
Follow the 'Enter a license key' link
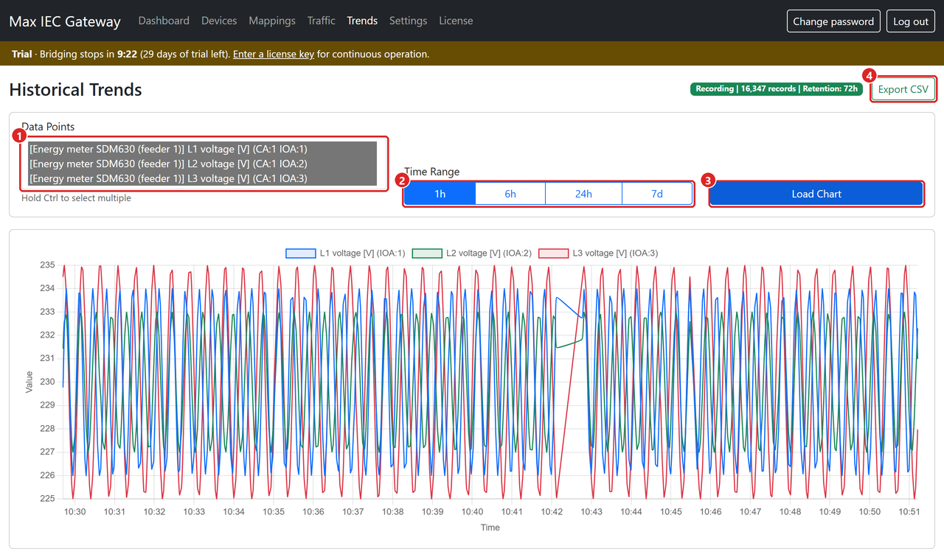[x=274, y=54]
